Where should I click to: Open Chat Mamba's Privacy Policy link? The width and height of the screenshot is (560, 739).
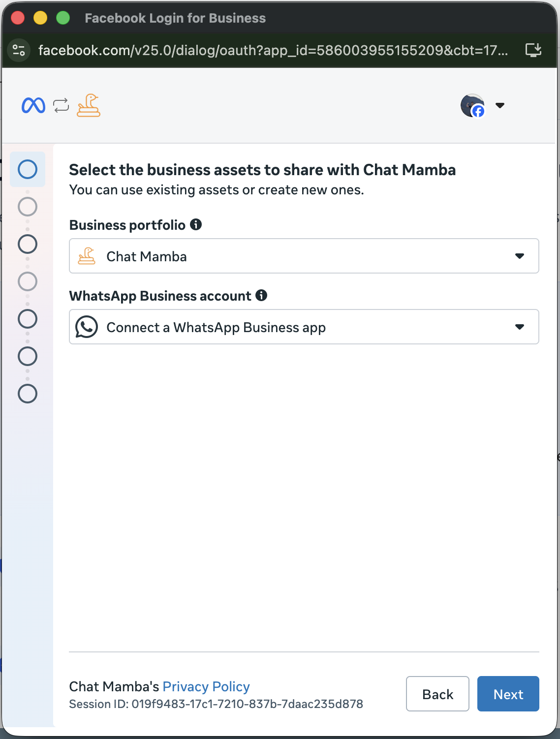click(206, 686)
